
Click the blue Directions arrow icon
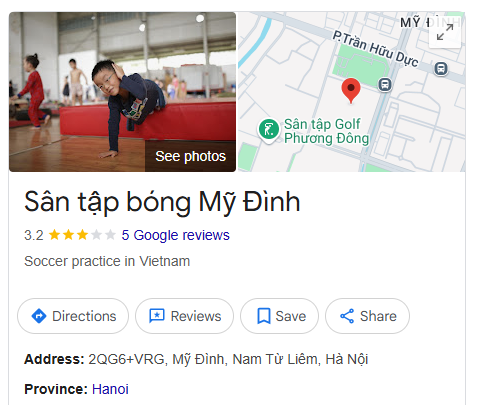point(39,316)
